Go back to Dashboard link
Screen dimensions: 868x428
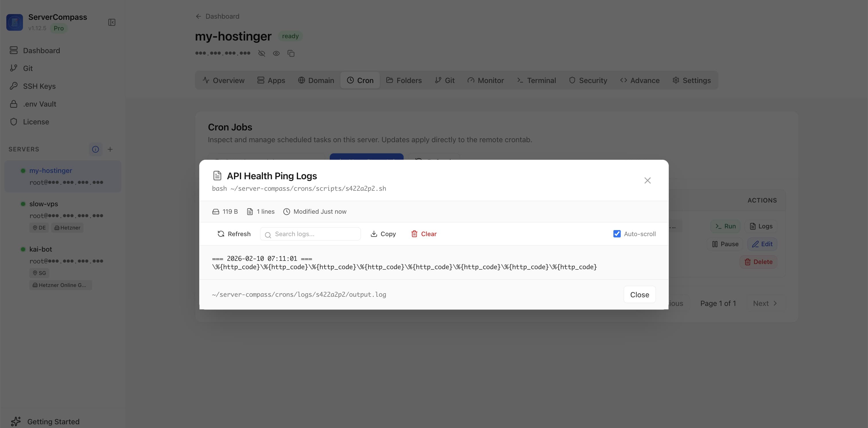point(217,16)
